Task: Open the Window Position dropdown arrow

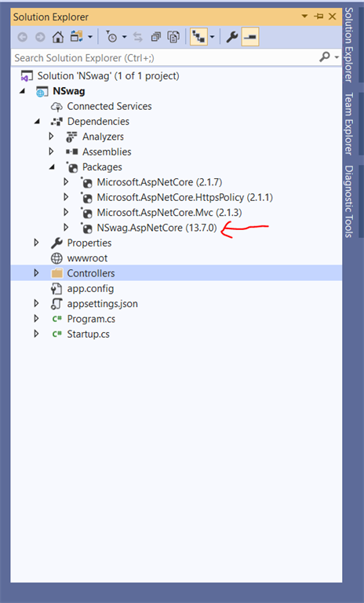Action: point(304,16)
